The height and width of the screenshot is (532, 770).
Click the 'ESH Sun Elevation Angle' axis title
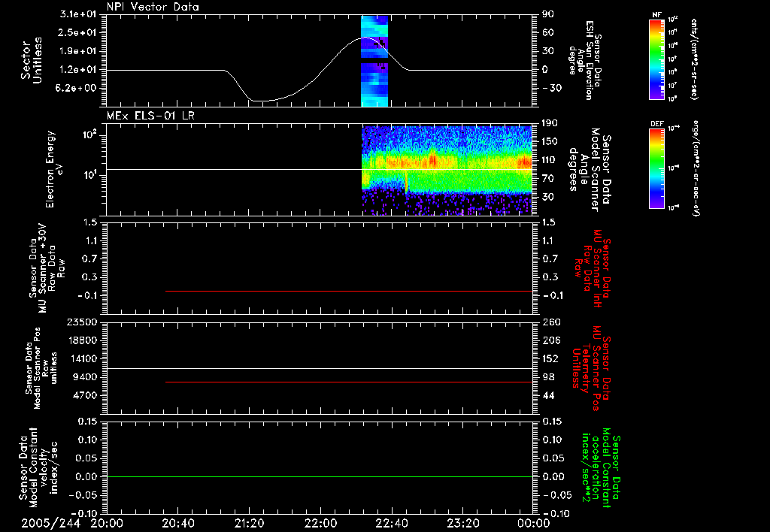(585, 60)
